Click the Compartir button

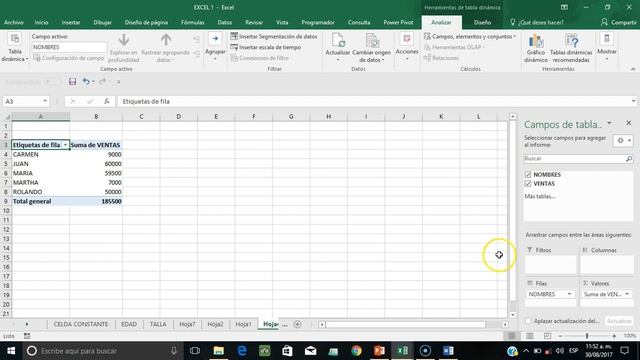click(x=619, y=22)
